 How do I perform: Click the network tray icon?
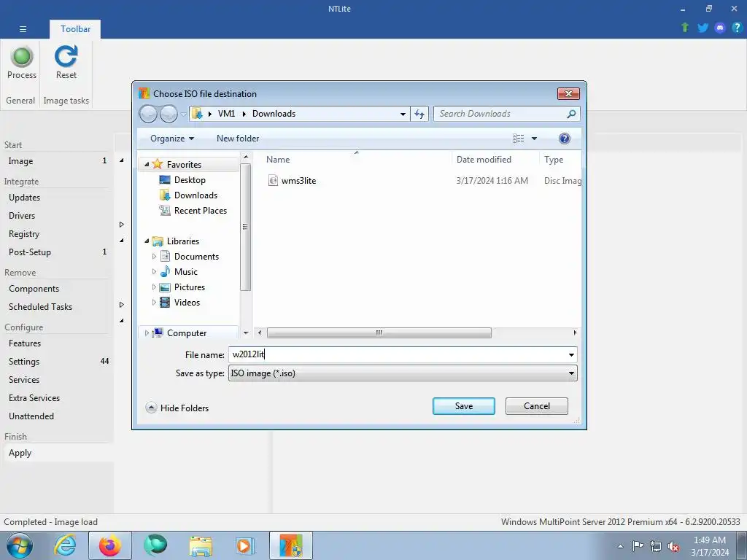[x=656, y=546]
